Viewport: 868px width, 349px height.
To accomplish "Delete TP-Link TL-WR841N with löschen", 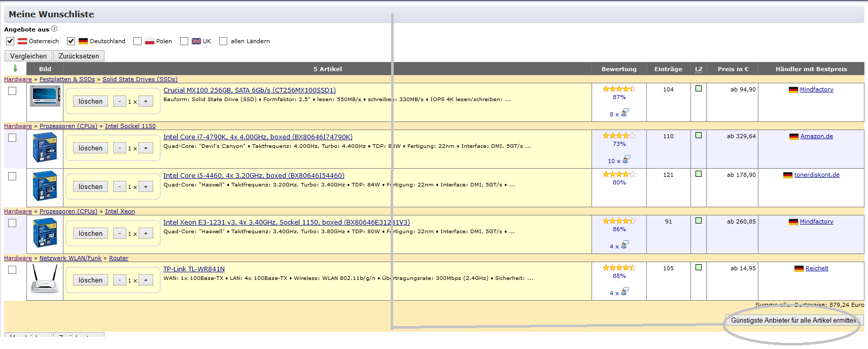I will [x=90, y=280].
